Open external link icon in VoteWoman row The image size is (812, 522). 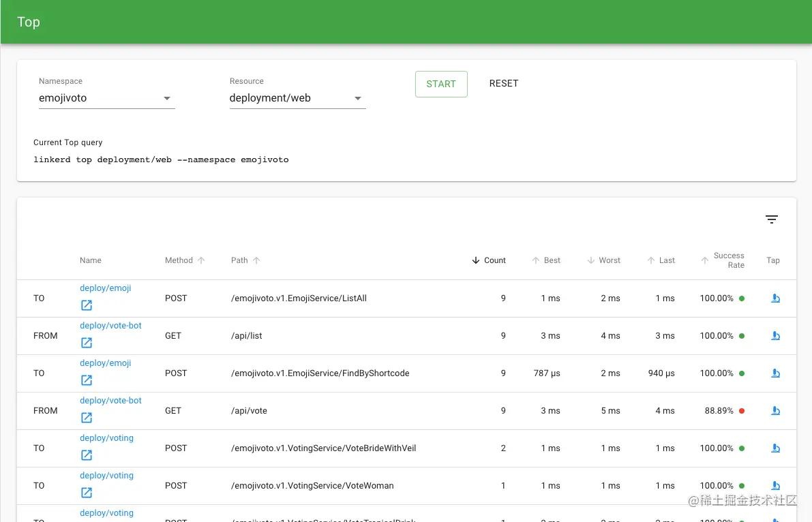click(x=87, y=492)
